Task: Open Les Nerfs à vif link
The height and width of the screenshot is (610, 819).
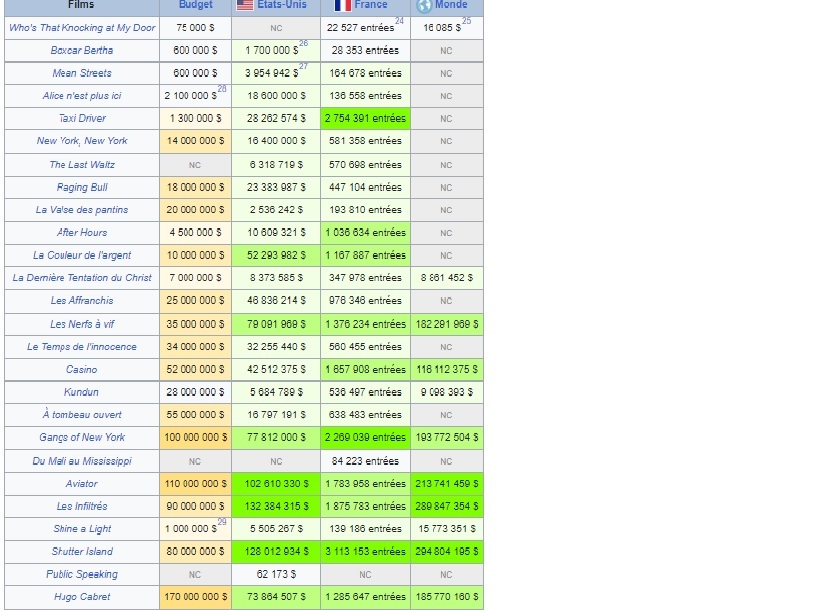Action: [x=82, y=324]
